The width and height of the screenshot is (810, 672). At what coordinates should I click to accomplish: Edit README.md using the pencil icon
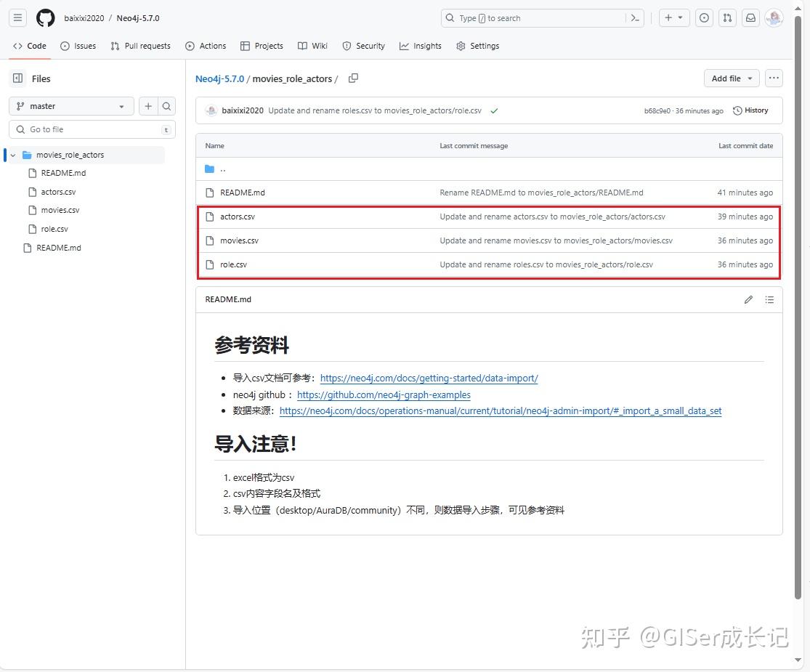point(748,299)
